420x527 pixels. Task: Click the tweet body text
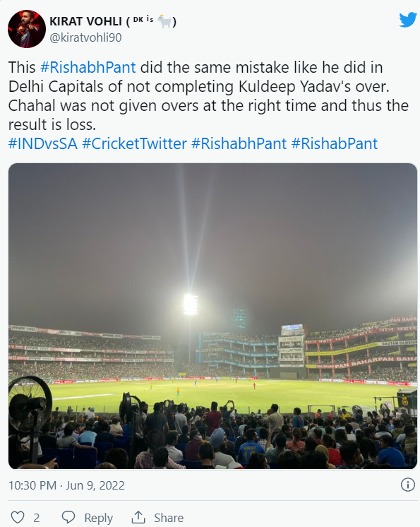[208, 96]
